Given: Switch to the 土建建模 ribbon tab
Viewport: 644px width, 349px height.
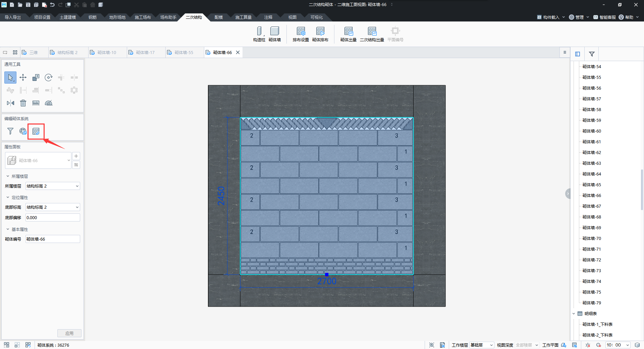Looking at the screenshot, I should click(x=68, y=17).
